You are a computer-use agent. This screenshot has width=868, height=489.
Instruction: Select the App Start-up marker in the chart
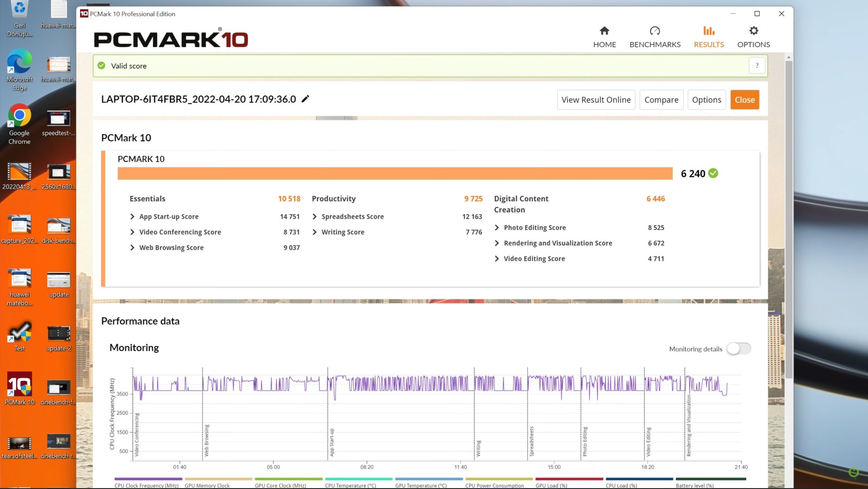(332, 442)
